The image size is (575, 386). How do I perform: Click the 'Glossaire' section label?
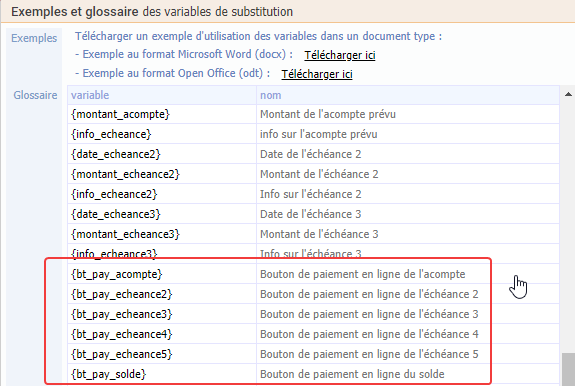(35, 95)
